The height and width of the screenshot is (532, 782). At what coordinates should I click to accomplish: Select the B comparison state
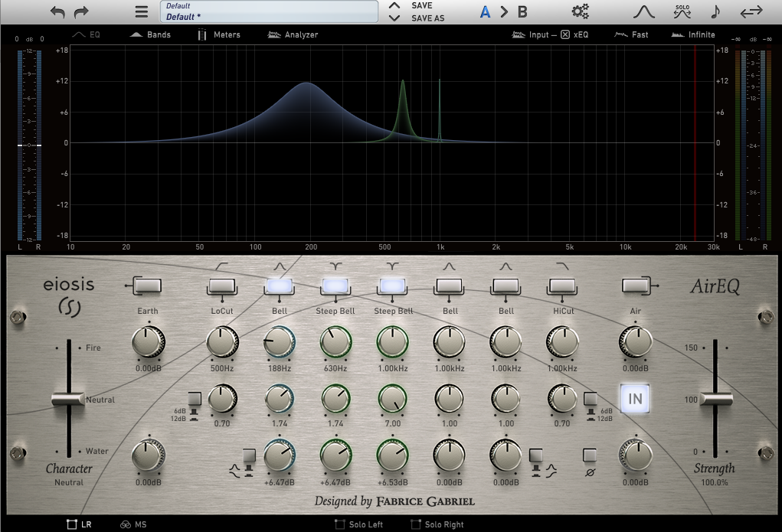click(x=522, y=11)
